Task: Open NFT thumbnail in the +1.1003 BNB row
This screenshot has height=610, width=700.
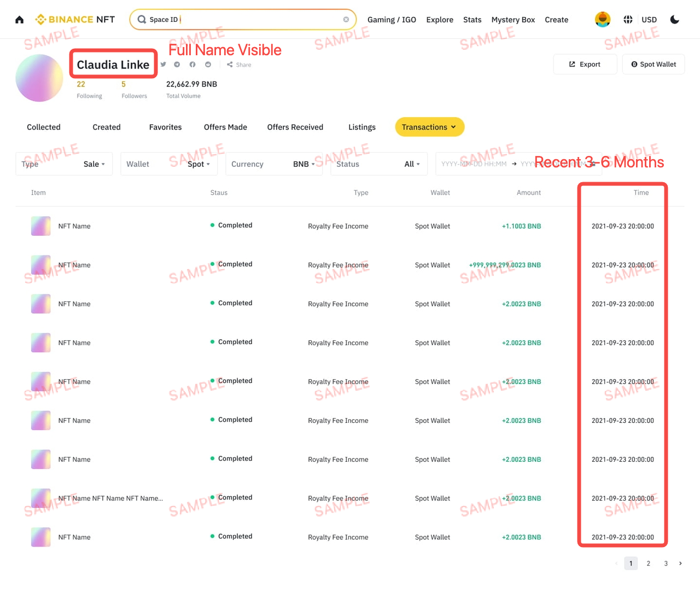Action: 41,226
